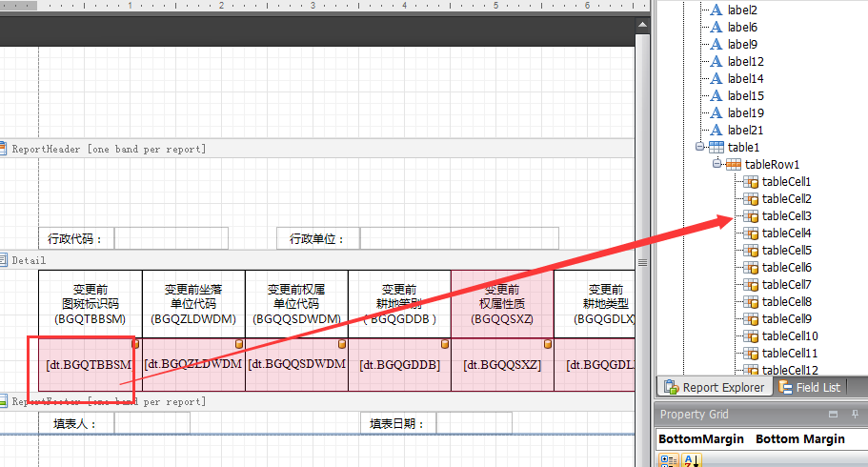The height and width of the screenshot is (467, 868).
Task: Select the [dt.BGQQSXZ] data cell text
Action: (502, 365)
